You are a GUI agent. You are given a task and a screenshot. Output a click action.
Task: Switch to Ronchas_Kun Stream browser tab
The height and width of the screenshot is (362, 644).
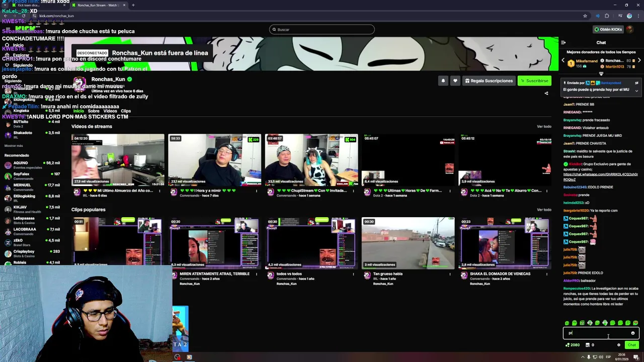pos(98,5)
